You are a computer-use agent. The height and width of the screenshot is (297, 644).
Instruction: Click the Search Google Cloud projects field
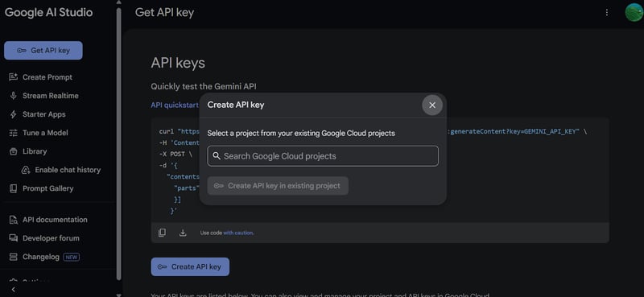click(x=323, y=156)
